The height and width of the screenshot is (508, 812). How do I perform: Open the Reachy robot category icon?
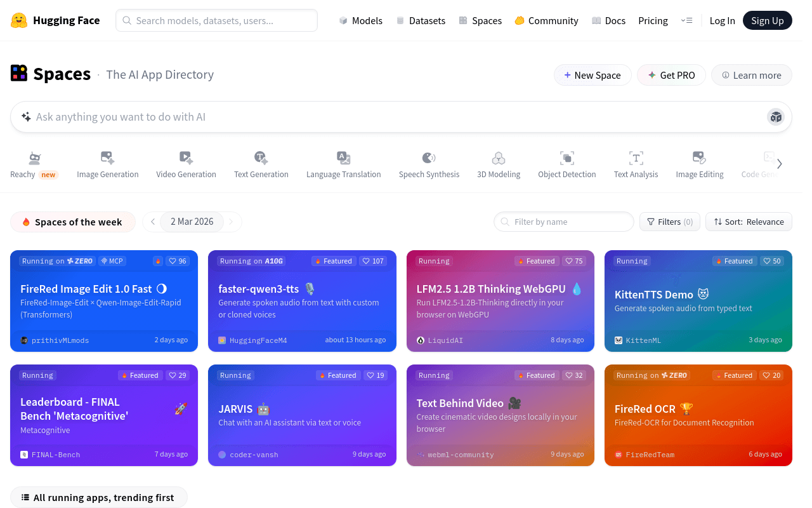click(x=35, y=158)
